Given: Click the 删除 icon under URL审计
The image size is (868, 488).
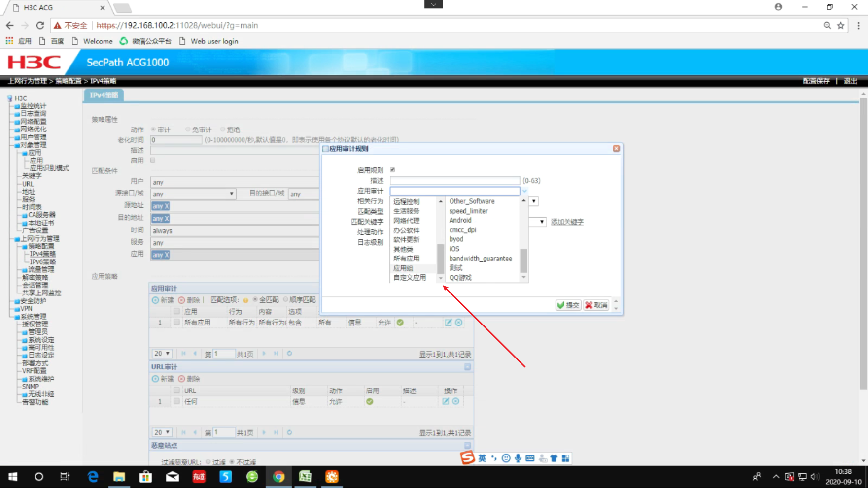Looking at the screenshot, I should click(x=181, y=379).
